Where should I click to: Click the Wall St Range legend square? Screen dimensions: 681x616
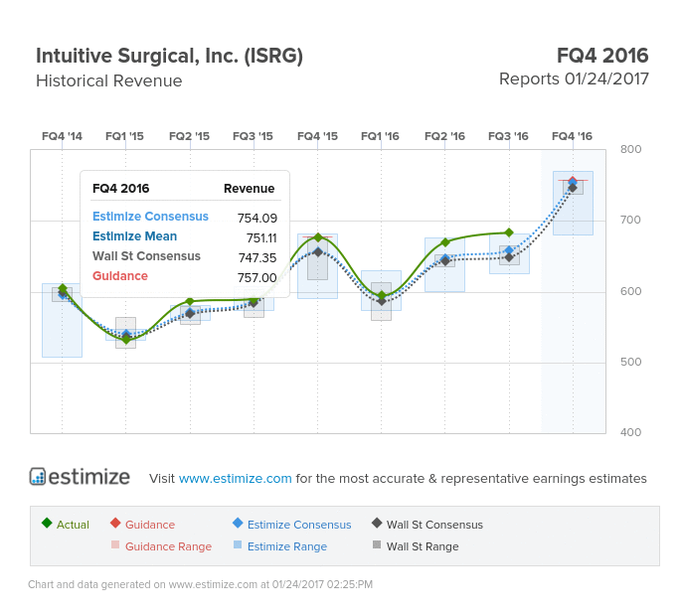377,544
